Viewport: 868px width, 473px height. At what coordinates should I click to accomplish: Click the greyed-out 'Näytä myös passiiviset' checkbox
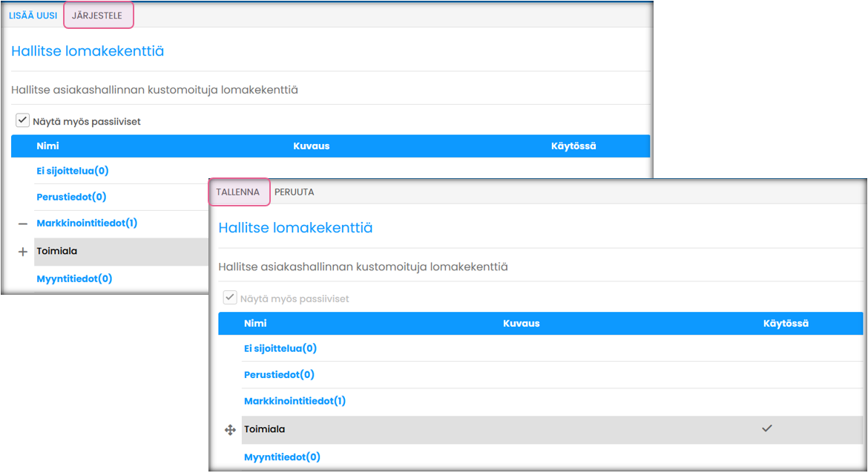coord(231,299)
